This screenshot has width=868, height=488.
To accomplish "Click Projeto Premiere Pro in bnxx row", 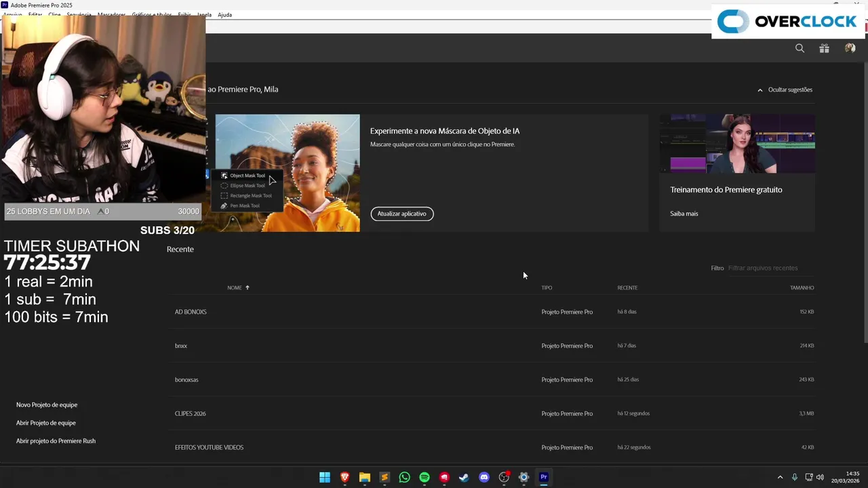I will pyautogui.click(x=567, y=346).
